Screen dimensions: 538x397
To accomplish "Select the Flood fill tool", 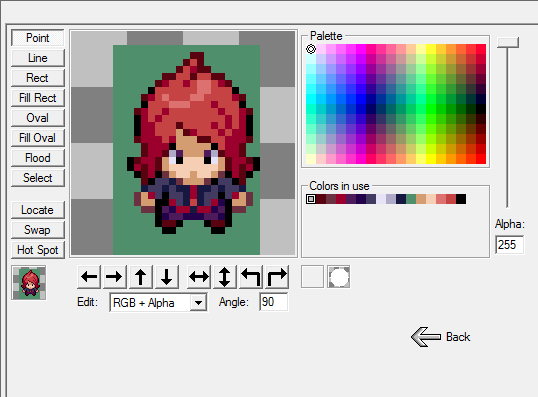I will click(38, 158).
